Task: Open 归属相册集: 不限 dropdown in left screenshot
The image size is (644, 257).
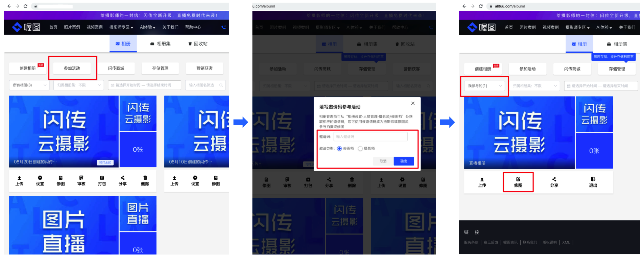Action: tap(79, 85)
